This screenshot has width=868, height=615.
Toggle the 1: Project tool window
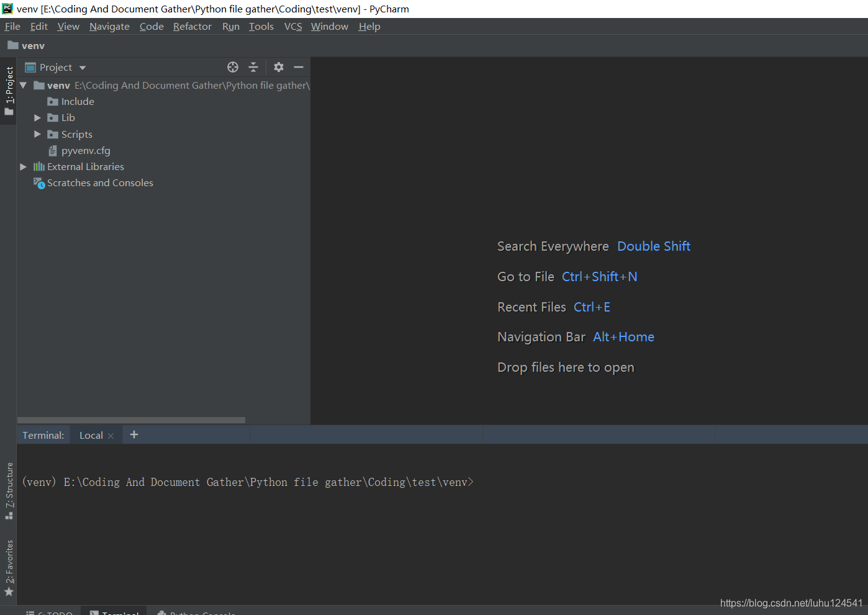tap(9, 91)
